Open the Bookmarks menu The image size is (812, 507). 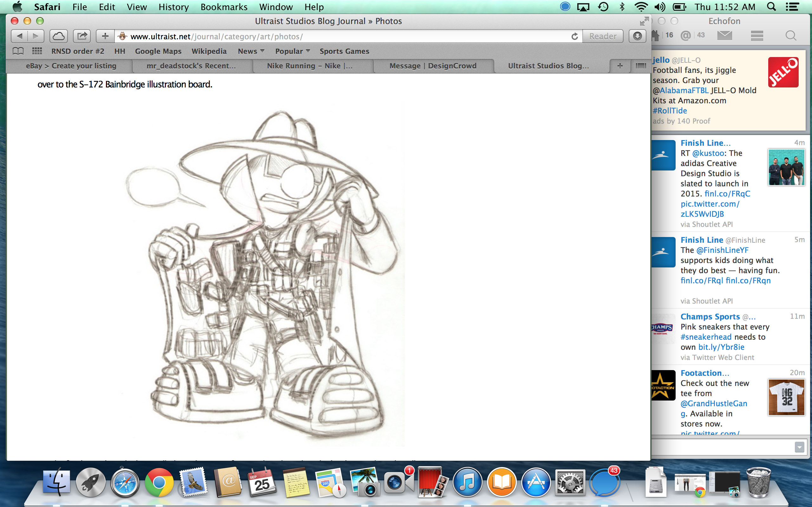pos(224,7)
